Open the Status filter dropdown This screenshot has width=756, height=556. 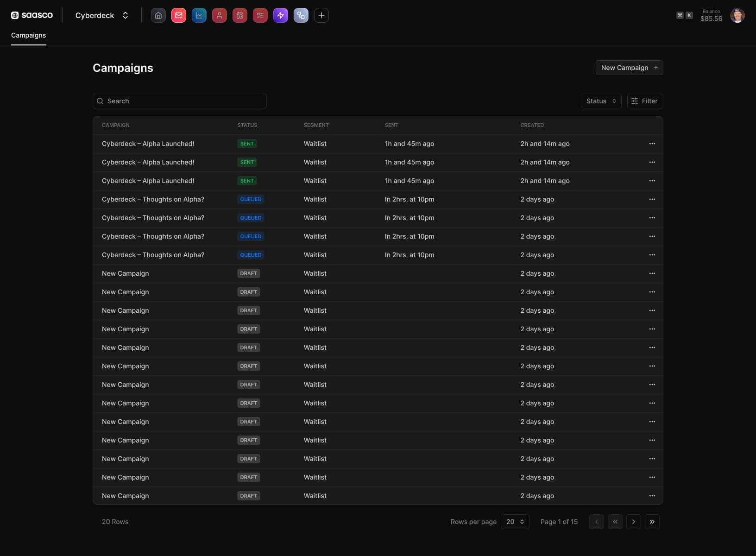coord(601,101)
